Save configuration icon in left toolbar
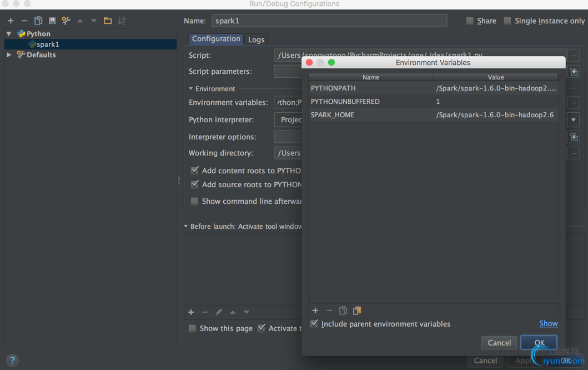588x370 pixels. click(x=52, y=21)
